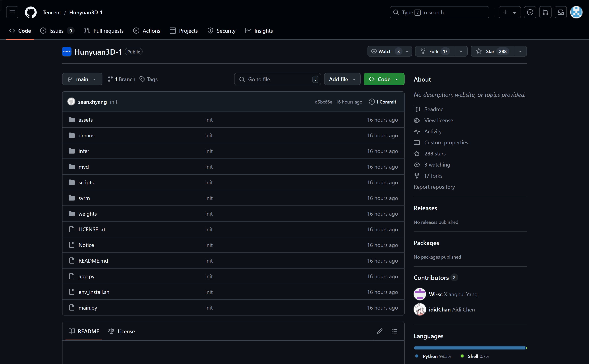Open the 1 Commit history link
589x364 pixels.
pos(383,102)
